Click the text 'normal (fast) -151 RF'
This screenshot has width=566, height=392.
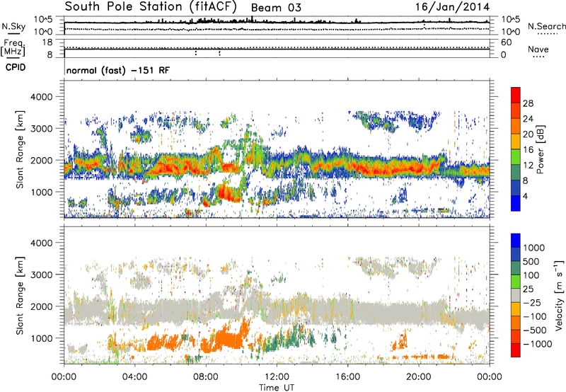(x=117, y=71)
